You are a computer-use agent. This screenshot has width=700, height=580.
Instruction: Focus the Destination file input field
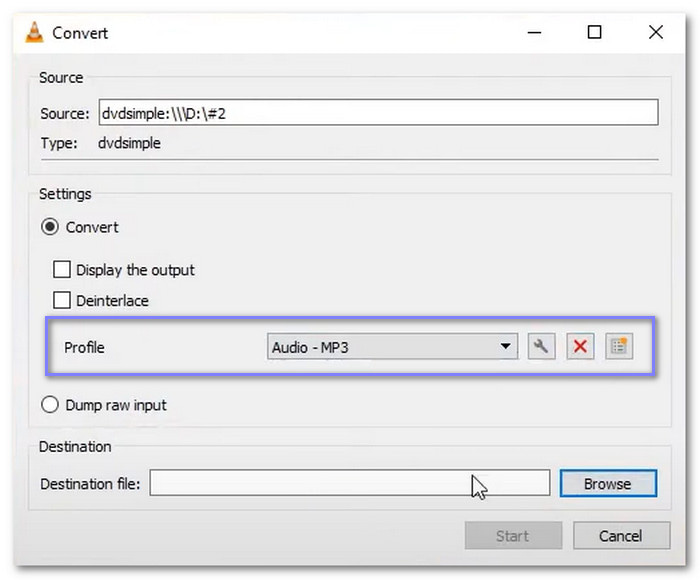click(350, 483)
